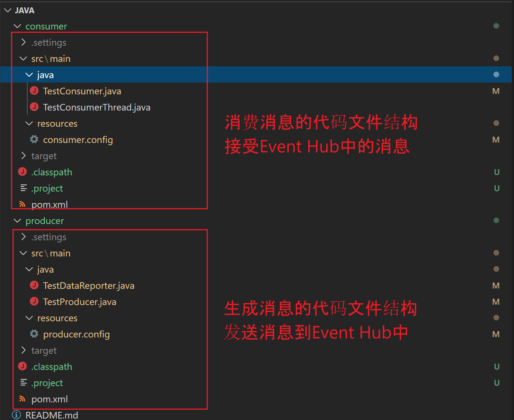This screenshot has height=420, width=514.
Task: Click RSS-style icon of consumer's pom.xml
Action: (22, 204)
